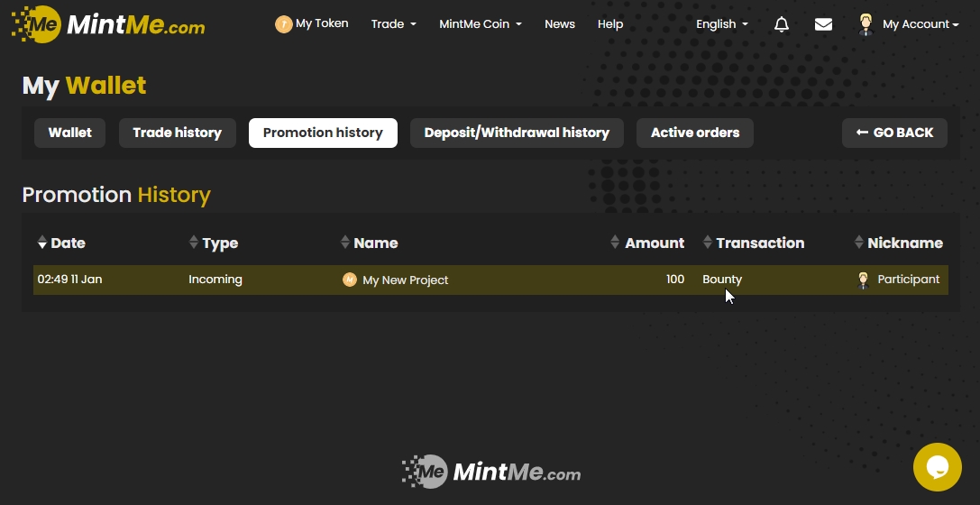Open the live chat bubble

coord(937,467)
